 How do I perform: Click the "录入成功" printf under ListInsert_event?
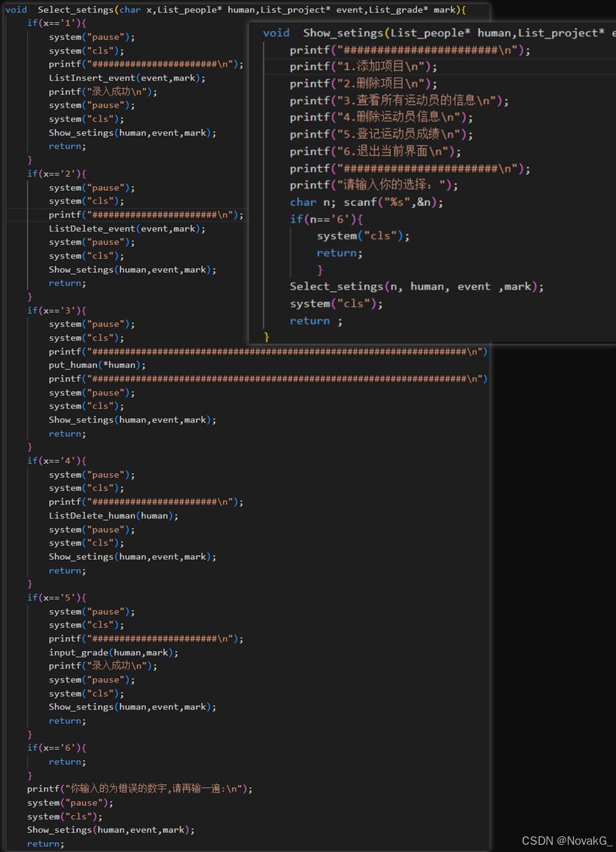pos(103,91)
